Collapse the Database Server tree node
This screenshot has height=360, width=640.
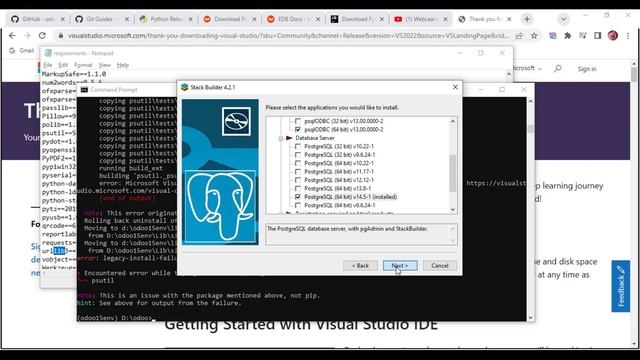click(x=281, y=138)
